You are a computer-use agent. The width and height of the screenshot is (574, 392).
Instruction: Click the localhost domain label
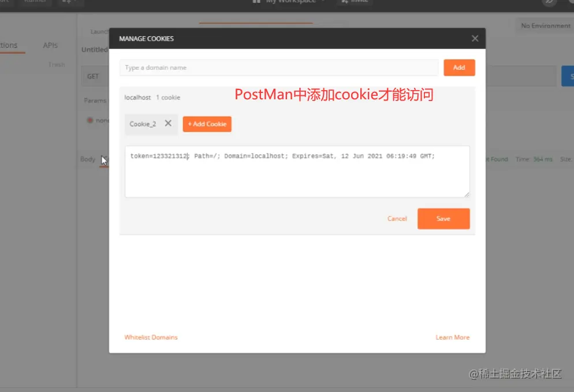pos(137,98)
